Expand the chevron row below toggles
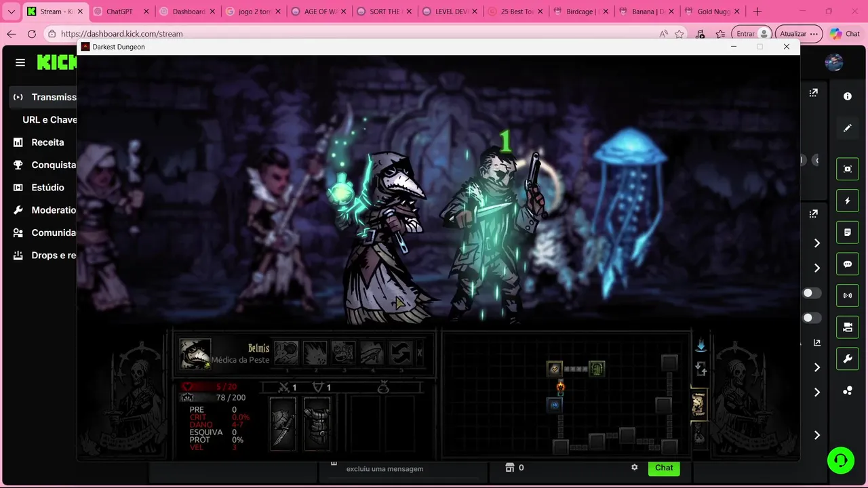Image resolution: width=868 pixels, height=488 pixels. pyautogui.click(x=816, y=367)
